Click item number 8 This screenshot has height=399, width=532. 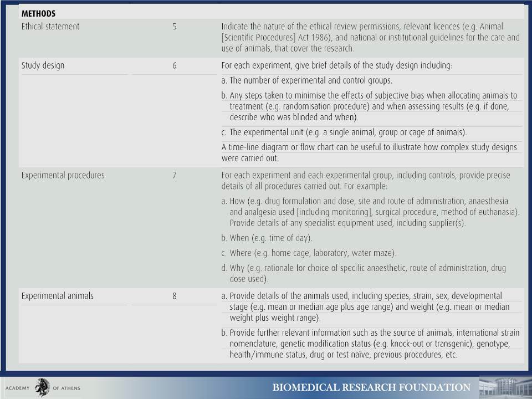(x=175, y=296)
